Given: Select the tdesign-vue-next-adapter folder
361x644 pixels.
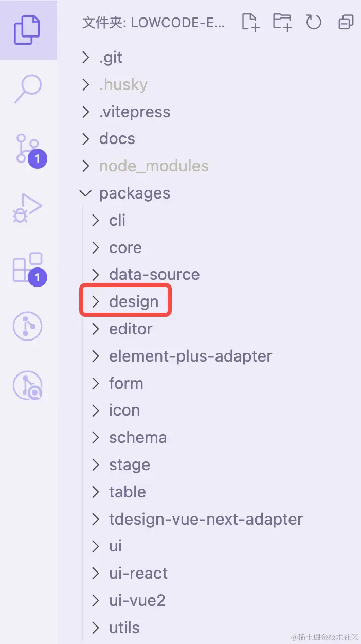Looking at the screenshot, I should coord(206,519).
